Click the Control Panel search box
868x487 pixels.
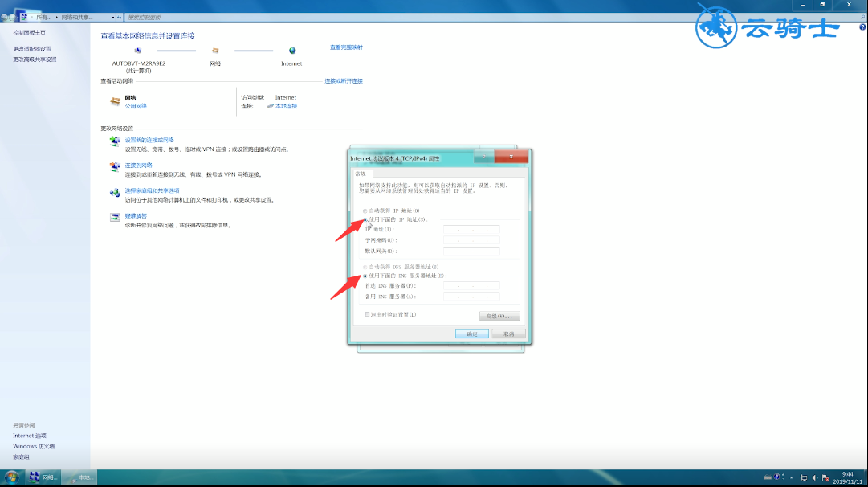click(x=495, y=17)
